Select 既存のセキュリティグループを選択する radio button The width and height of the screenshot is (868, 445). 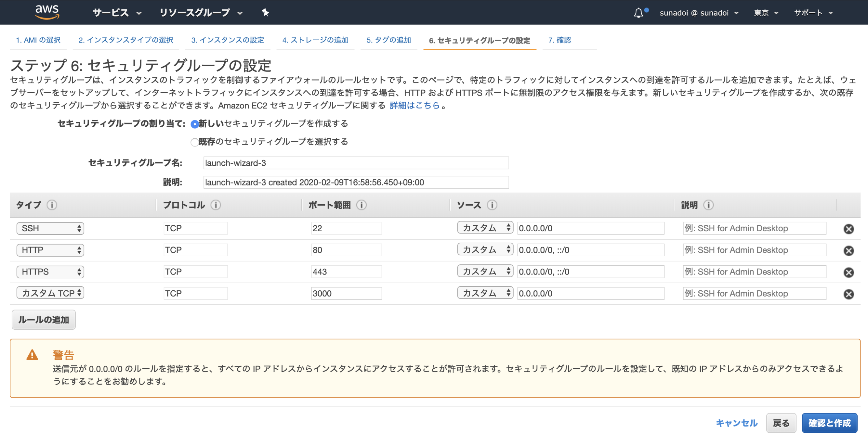click(194, 142)
